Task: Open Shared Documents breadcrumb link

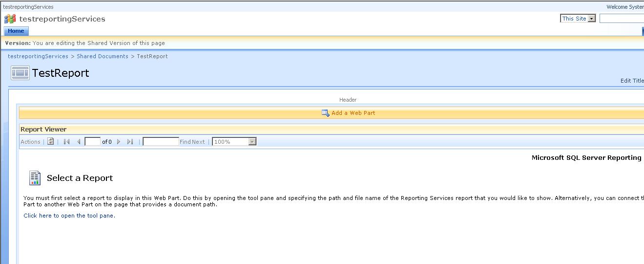Action: pos(103,56)
